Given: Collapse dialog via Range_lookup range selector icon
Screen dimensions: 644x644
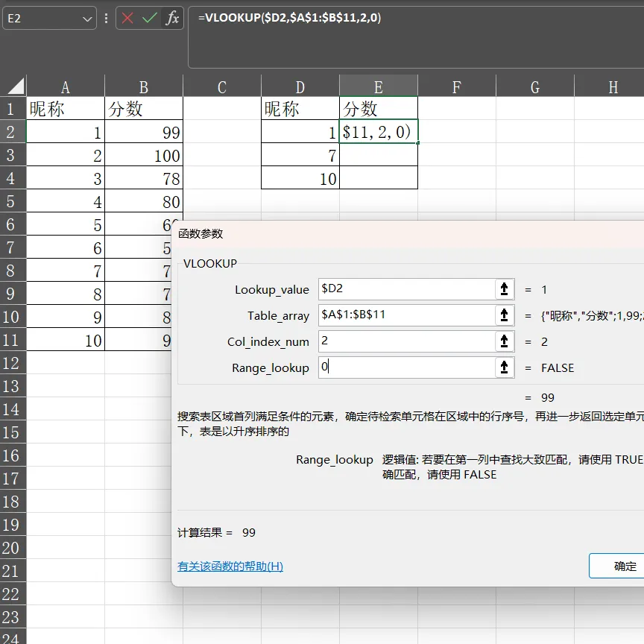Looking at the screenshot, I should [505, 367].
